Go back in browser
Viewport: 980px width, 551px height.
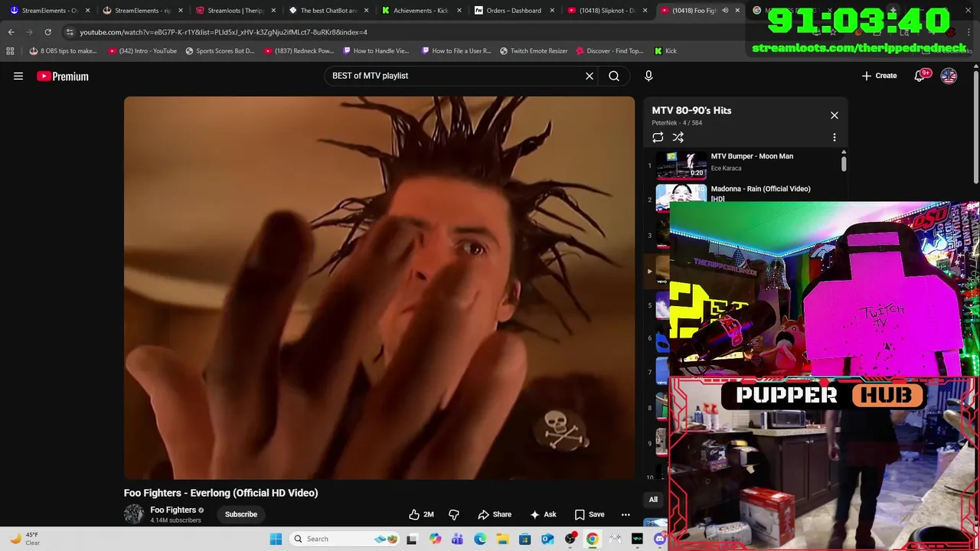[x=11, y=32]
